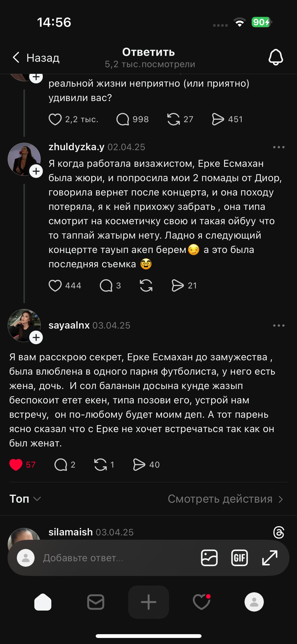Open more options for sayaalnx's post

click(x=279, y=326)
